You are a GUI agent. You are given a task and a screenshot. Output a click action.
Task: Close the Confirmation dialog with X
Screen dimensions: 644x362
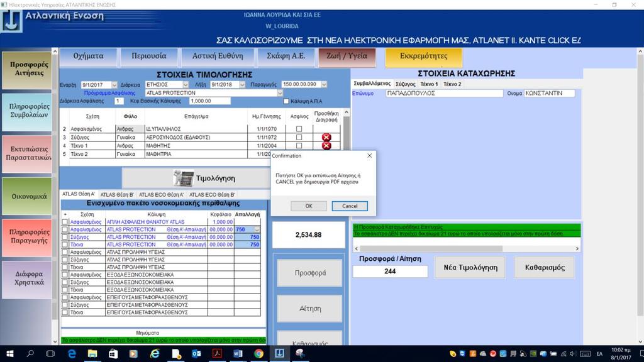[x=369, y=156]
